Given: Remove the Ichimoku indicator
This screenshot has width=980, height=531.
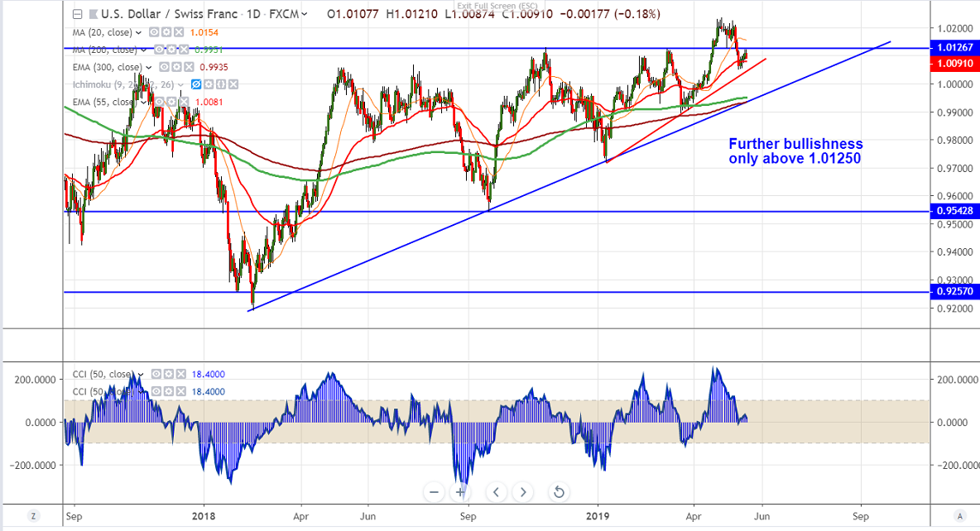Looking at the screenshot, I should click(x=233, y=84).
